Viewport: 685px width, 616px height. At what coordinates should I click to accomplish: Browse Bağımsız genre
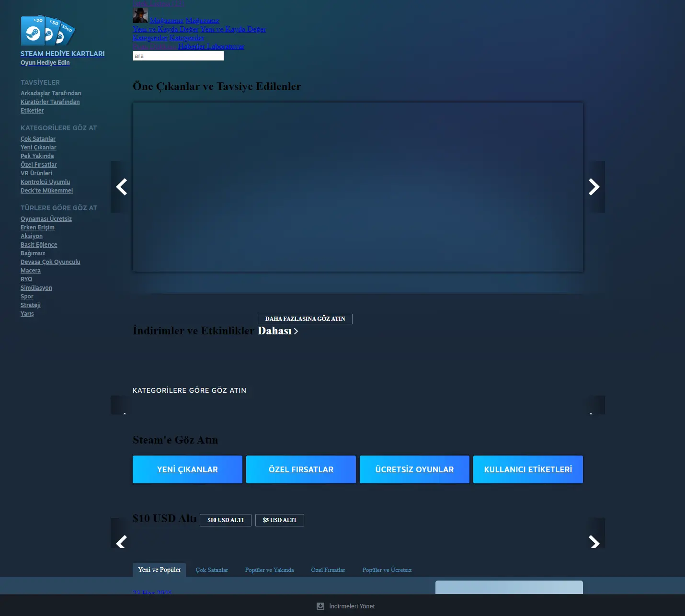[33, 253]
